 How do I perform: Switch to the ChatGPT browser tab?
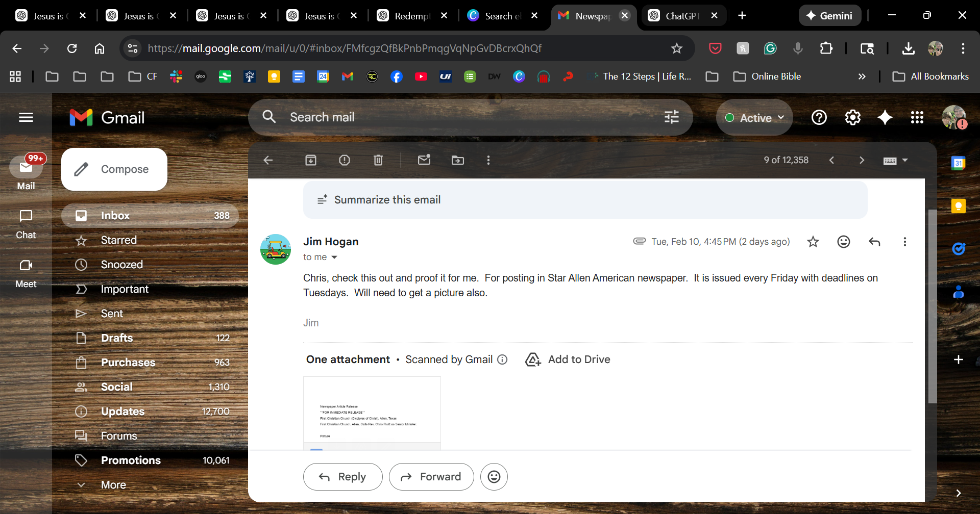click(681, 16)
